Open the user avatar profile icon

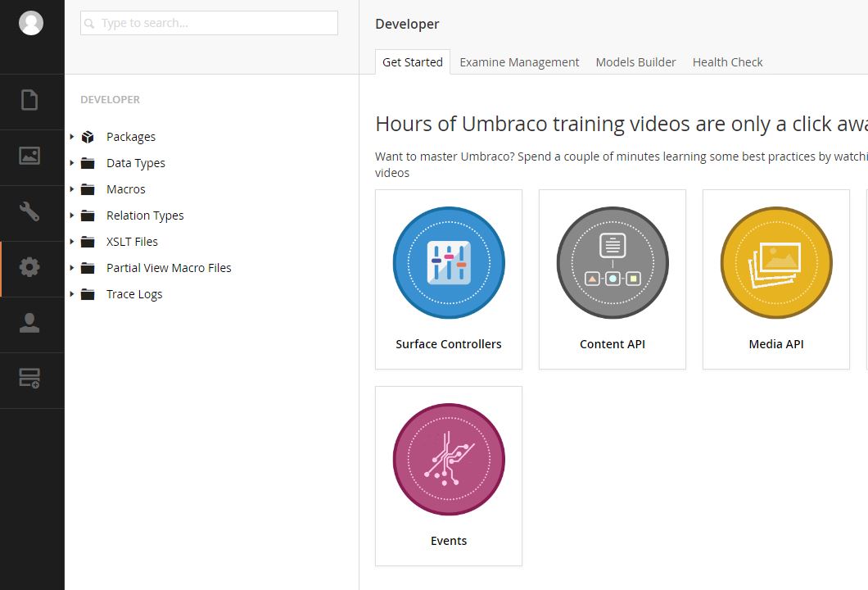coord(31,23)
